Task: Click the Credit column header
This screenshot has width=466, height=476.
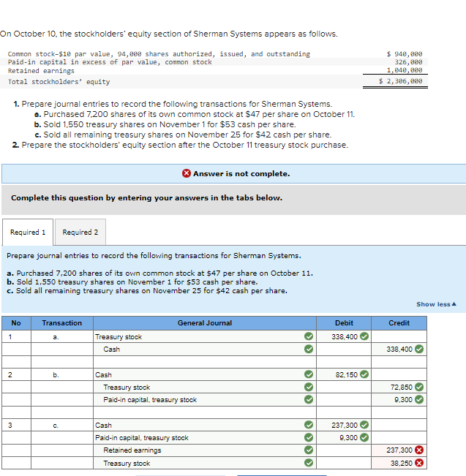Action: pos(399,323)
